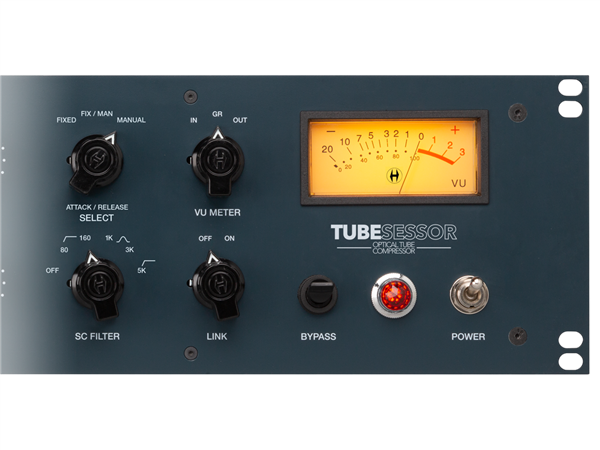Select the FIXED attack/release position
600x450 pixels.
[66, 120]
